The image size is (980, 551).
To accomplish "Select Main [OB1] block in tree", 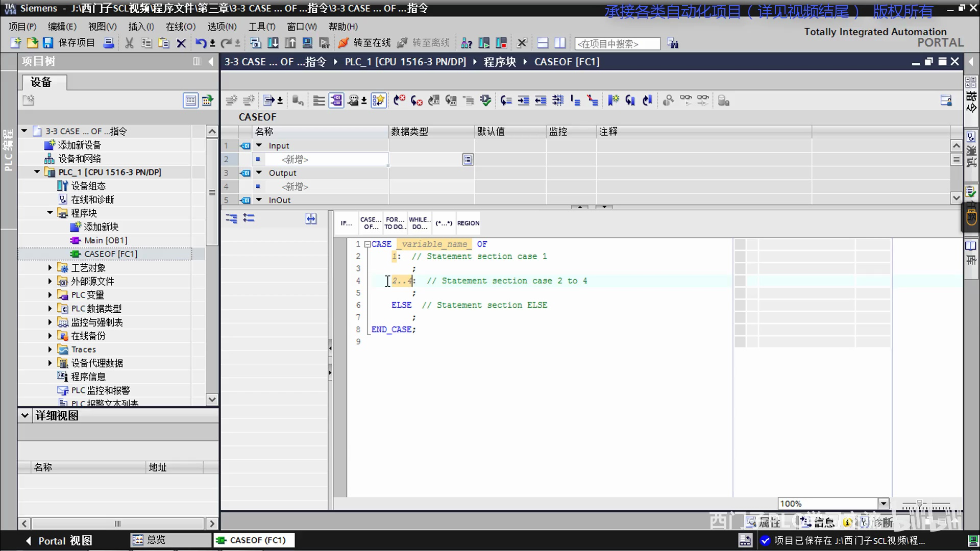I will [x=105, y=240].
